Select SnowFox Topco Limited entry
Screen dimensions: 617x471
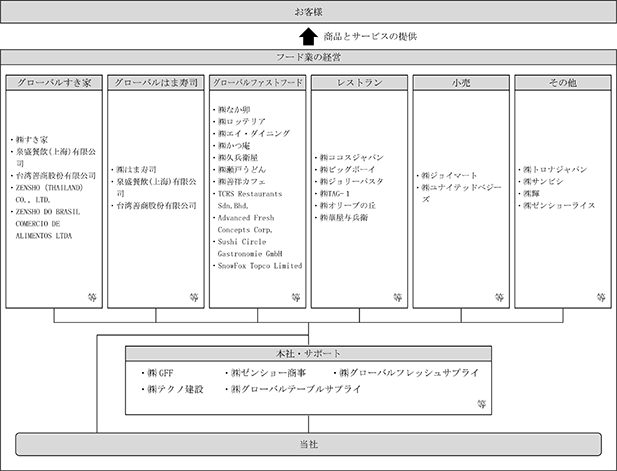pos(260,266)
